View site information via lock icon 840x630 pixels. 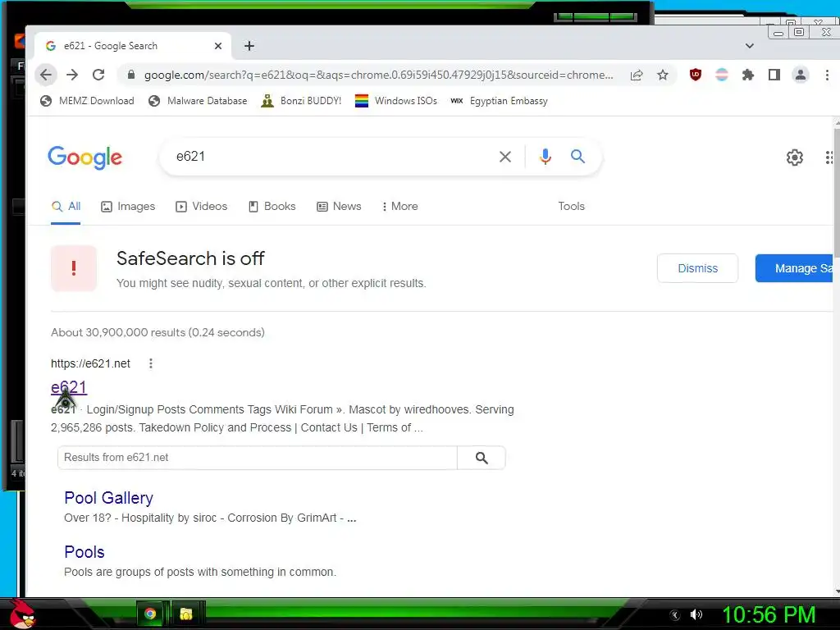[x=131, y=75]
